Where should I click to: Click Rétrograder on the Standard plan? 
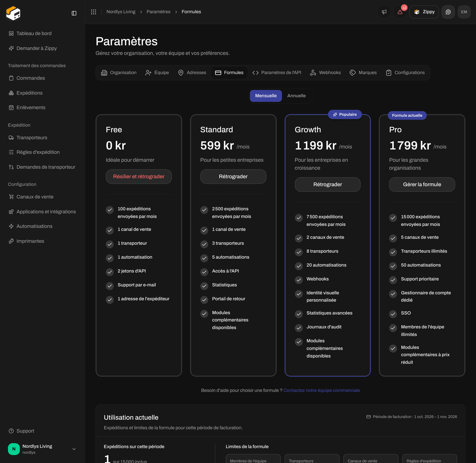(233, 177)
